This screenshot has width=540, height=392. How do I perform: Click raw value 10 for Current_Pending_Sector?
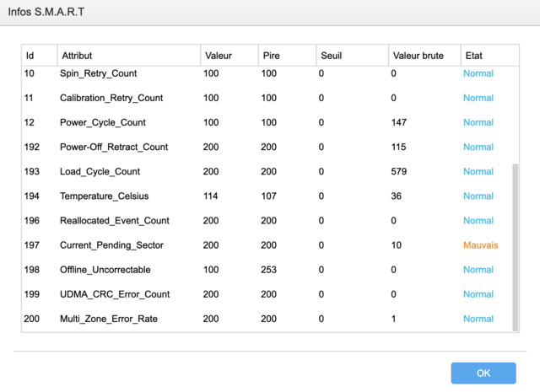(396, 245)
